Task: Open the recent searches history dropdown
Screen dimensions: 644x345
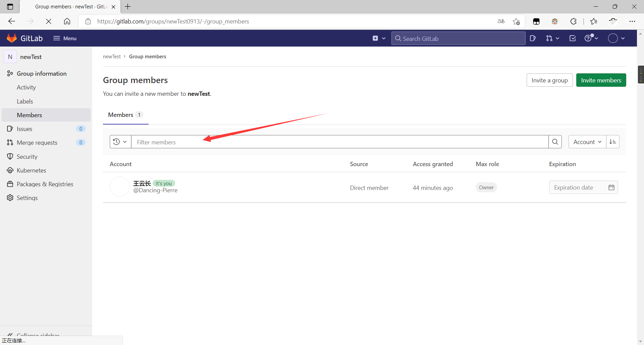Action: [x=120, y=142]
